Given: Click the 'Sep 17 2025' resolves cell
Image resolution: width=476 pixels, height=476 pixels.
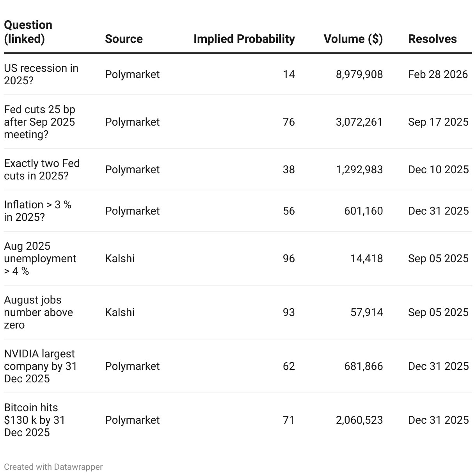Looking at the screenshot, I should coord(438,122).
